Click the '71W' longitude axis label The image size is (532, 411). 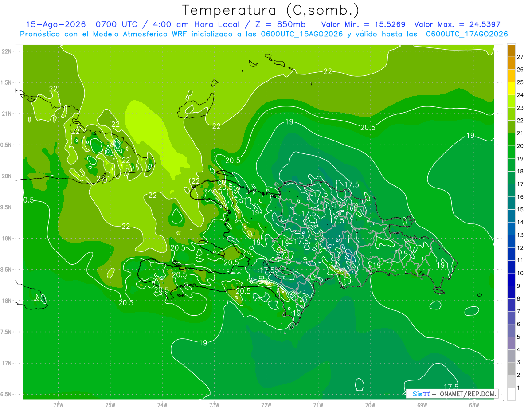pyautogui.click(x=318, y=405)
